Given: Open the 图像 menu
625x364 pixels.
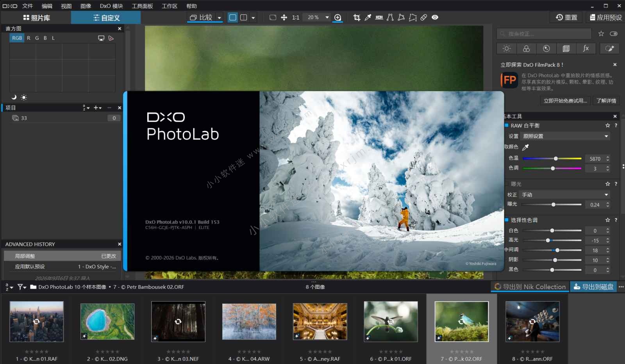Looking at the screenshot, I should [x=86, y=6].
